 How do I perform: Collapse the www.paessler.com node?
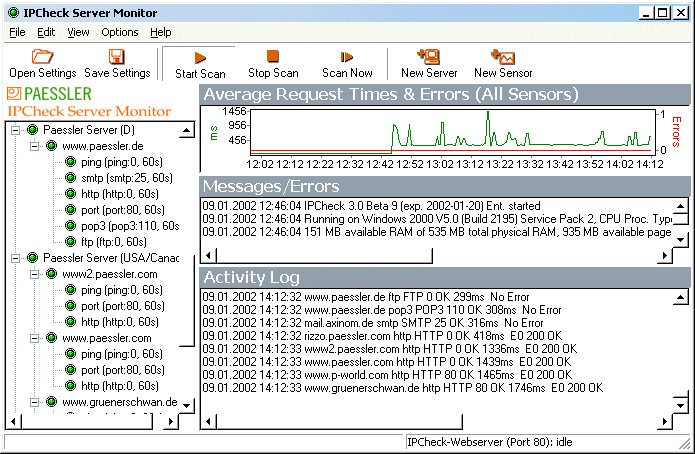(35, 338)
